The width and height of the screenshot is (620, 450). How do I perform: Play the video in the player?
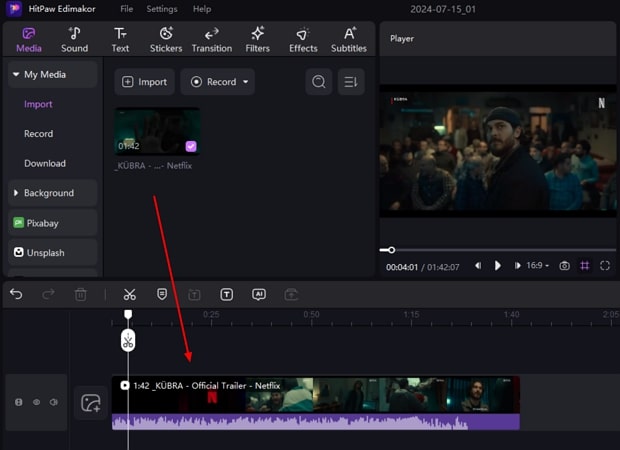tap(498, 266)
